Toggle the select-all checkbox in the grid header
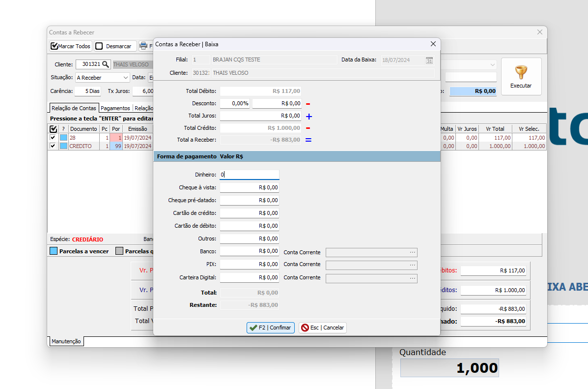Viewport: 588px width, 389px height. (53, 129)
